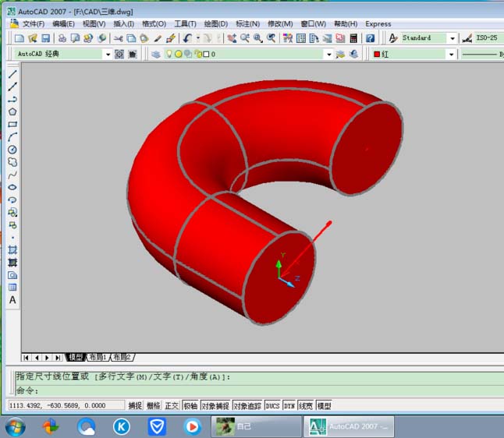Select the Multiline Text A tool
This screenshot has height=438, width=504.
tap(12, 300)
